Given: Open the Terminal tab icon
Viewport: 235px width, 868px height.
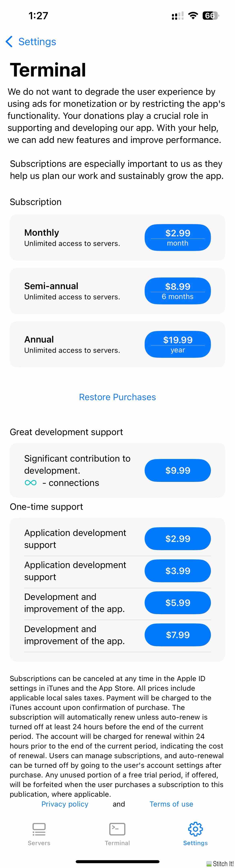Looking at the screenshot, I should tap(117, 829).
